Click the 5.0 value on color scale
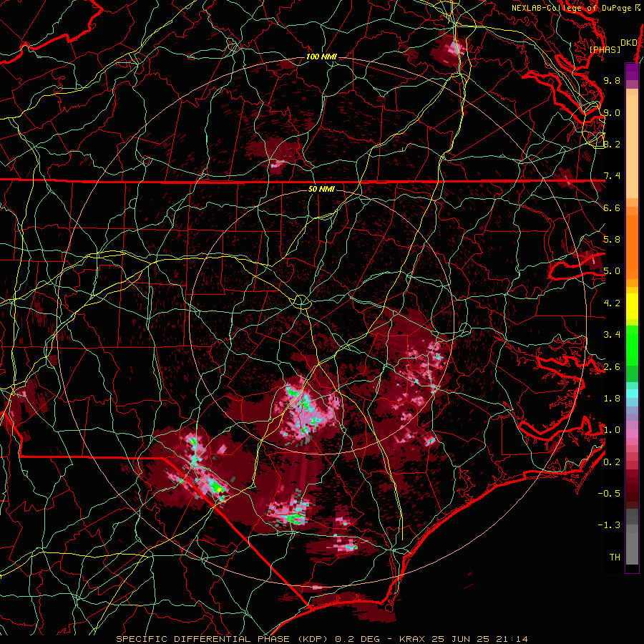This screenshot has width=644, height=644. point(612,271)
